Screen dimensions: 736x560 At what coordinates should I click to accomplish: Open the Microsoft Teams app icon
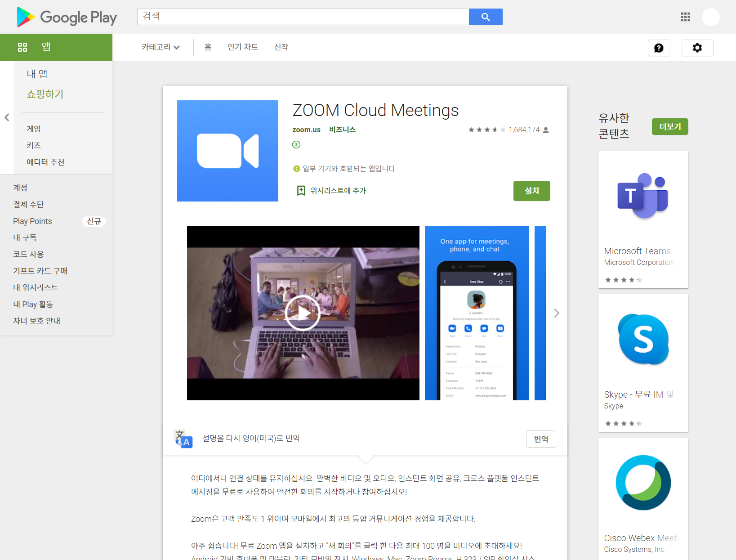point(643,196)
